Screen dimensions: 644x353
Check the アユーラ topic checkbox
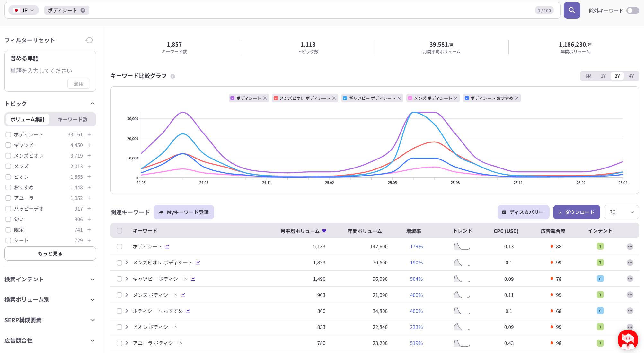[x=8, y=198]
